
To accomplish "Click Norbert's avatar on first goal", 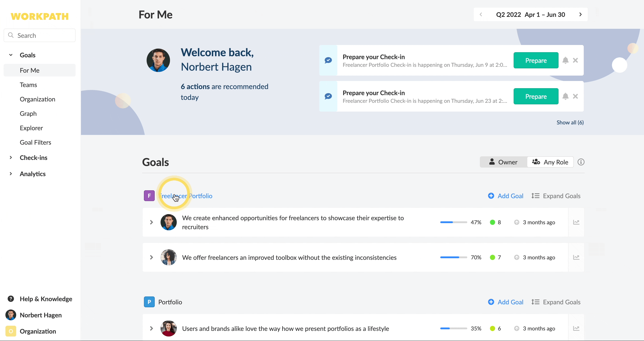I will click(168, 222).
